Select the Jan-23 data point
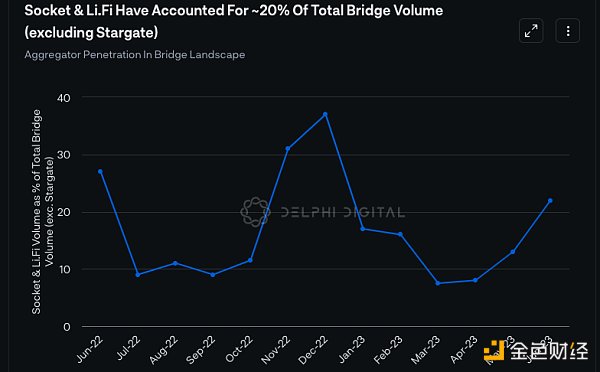 [x=363, y=229]
